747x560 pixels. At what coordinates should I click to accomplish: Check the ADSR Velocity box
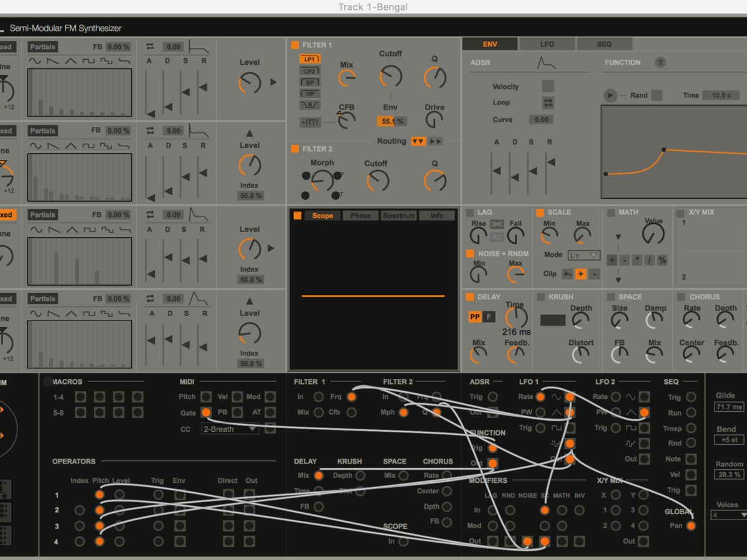[x=548, y=86]
